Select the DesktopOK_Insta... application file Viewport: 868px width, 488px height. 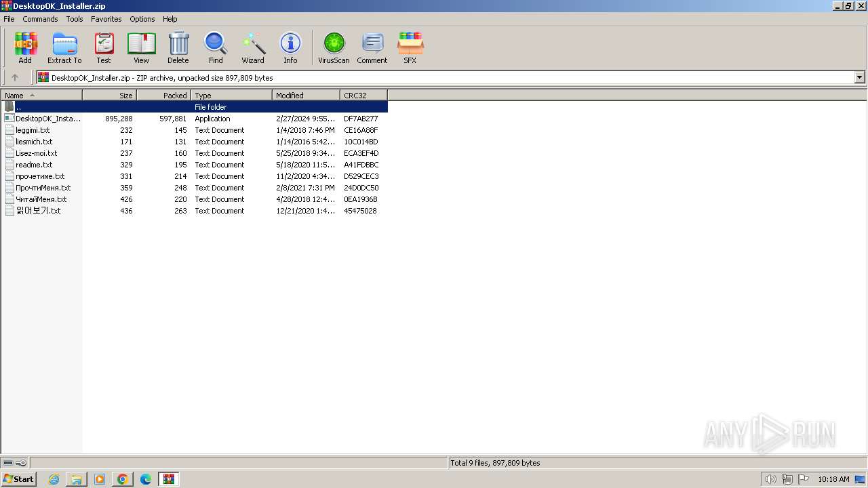click(195, 119)
